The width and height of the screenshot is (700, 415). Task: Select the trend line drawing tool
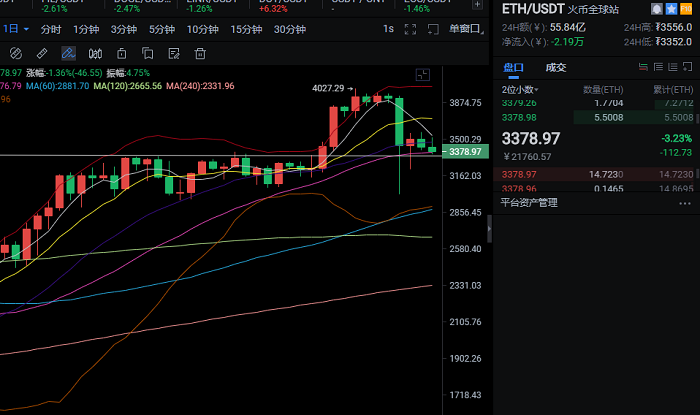point(68,53)
